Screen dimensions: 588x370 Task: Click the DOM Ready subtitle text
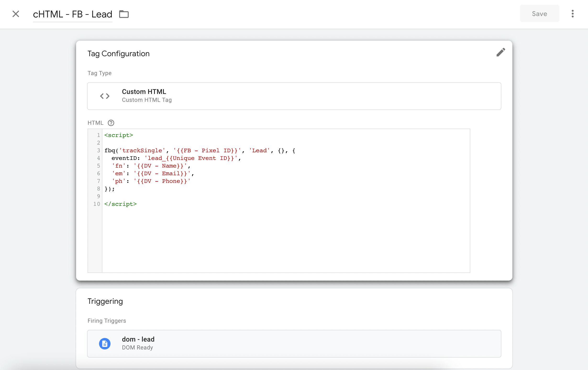(138, 348)
